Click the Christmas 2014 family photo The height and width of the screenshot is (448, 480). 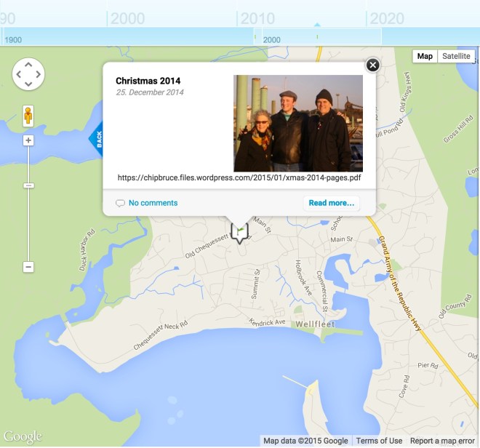pos(297,123)
